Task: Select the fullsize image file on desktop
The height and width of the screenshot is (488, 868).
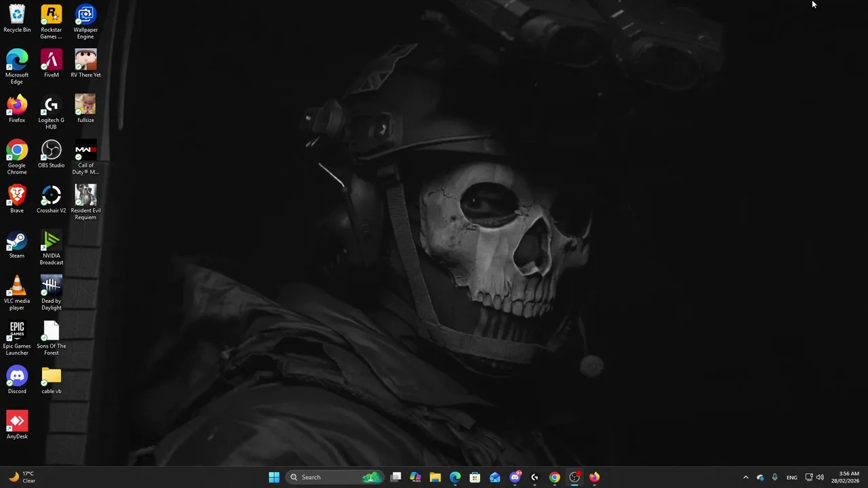Action: (85, 109)
